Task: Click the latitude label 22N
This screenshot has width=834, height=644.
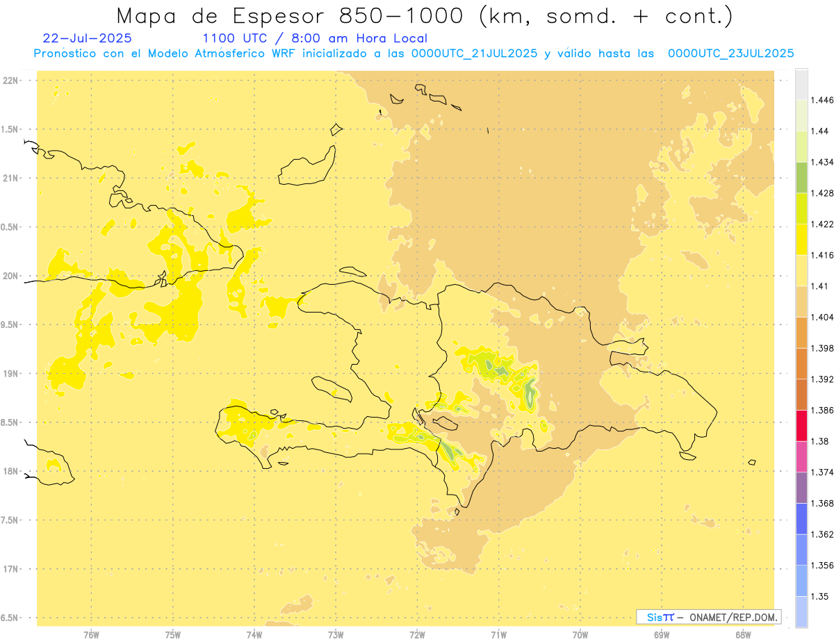Action: (x=10, y=81)
